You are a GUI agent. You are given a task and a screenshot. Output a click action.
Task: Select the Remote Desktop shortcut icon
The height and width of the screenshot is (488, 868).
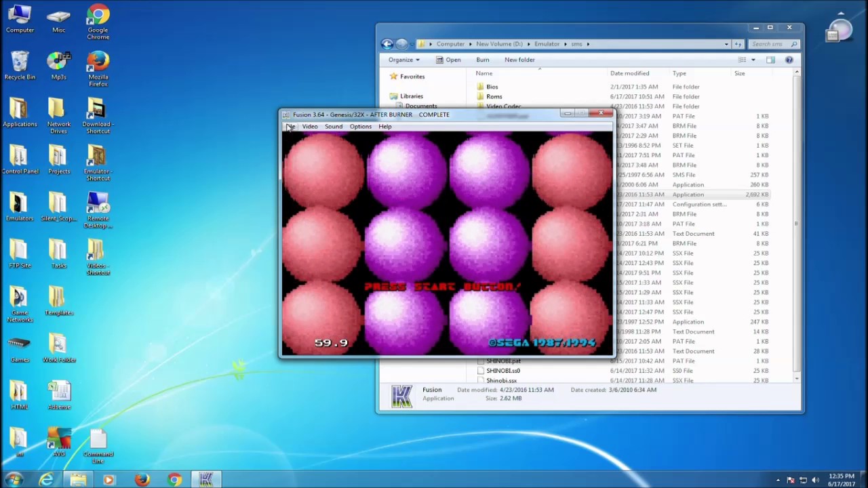[98, 210]
